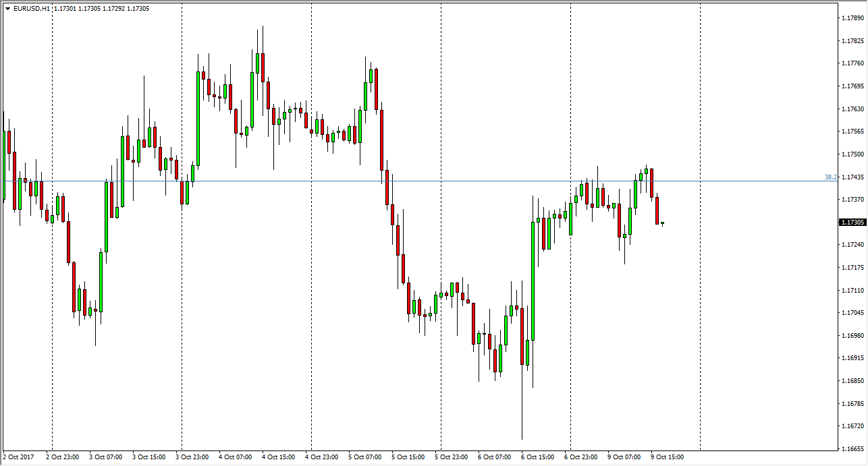Click the 3 Oct 23:00 time label
868x466 pixels.
click(192, 457)
